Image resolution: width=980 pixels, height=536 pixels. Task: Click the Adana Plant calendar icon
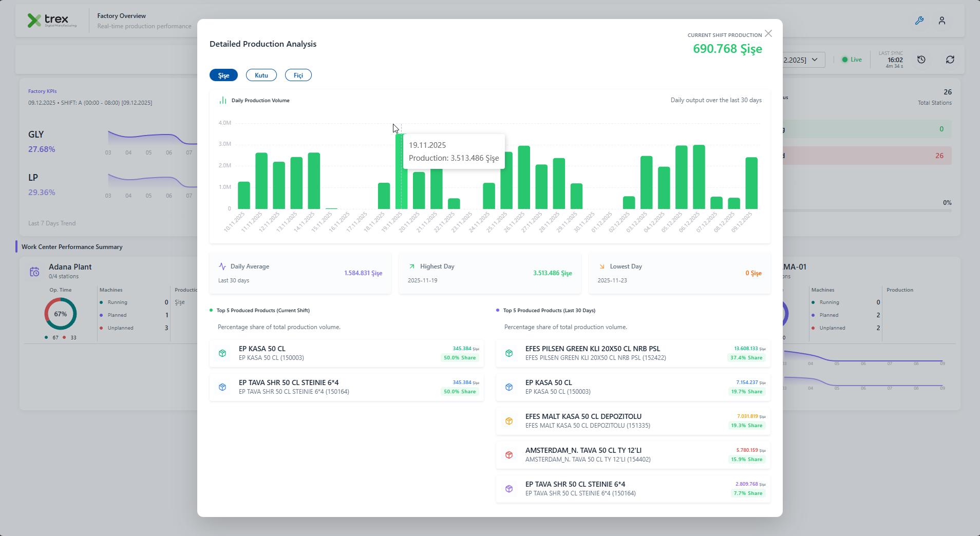coord(34,272)
